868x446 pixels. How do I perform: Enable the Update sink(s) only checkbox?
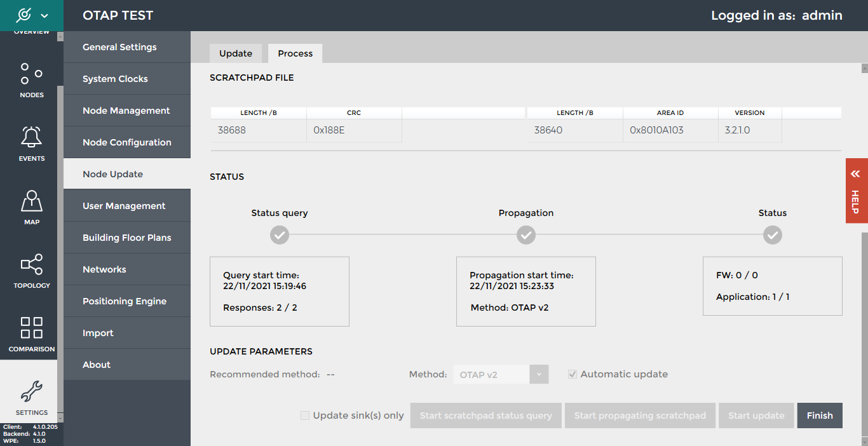click(x=305, y=416)
